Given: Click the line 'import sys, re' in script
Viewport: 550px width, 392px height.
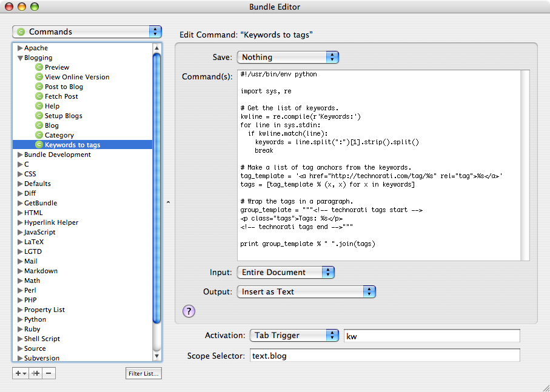Looking at the screenshot, I should click(266, 91).
